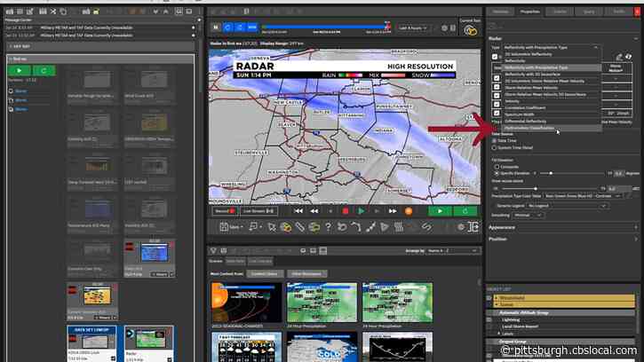Viewport: 644px width, 362px height.
Task: Skip to the first frame of radar loop
Action: coord(298,211)
